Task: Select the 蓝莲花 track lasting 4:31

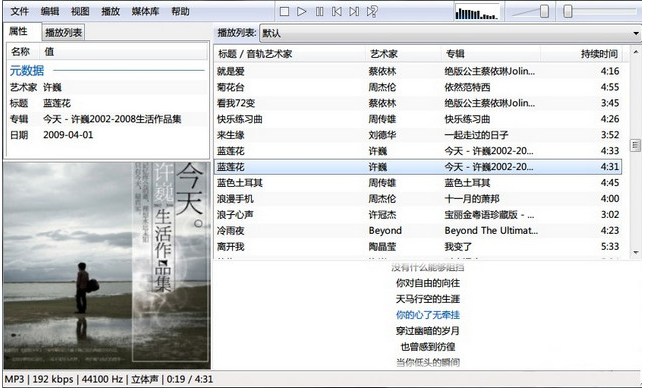Action: 418,167
